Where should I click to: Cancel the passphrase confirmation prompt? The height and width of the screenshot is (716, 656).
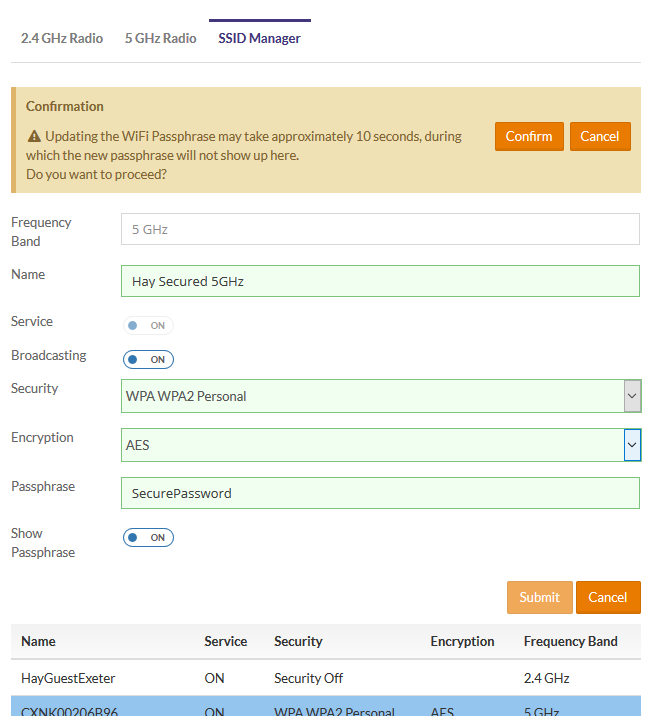[x=600, y=137]
